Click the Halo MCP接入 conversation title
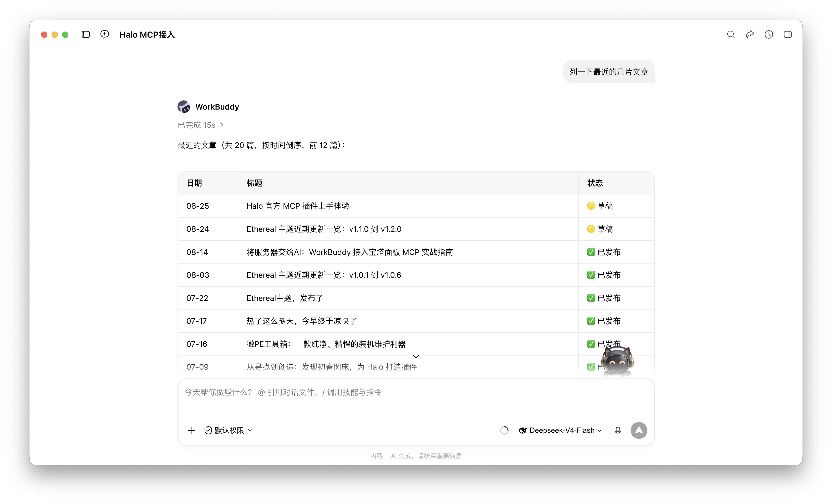The image size is (832, 504). 147,34
